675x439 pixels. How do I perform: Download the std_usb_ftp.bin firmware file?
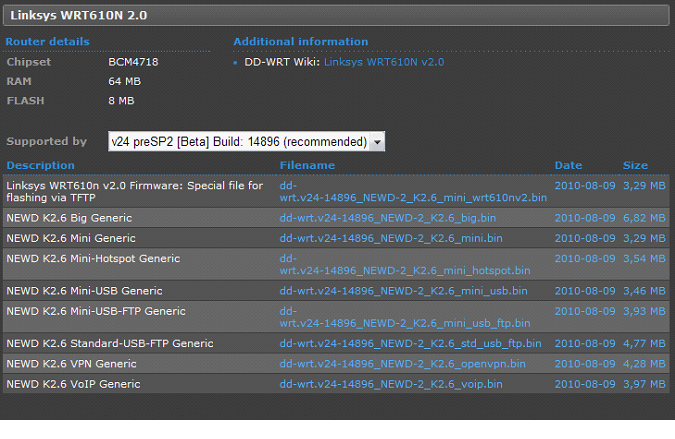(x=410, y=343)
